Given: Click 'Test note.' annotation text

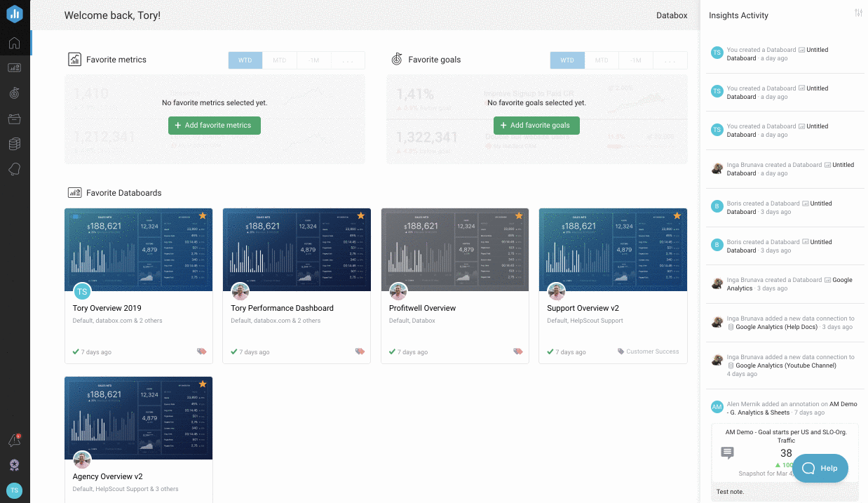Looking at the screenshot, I should click(730, 492).
